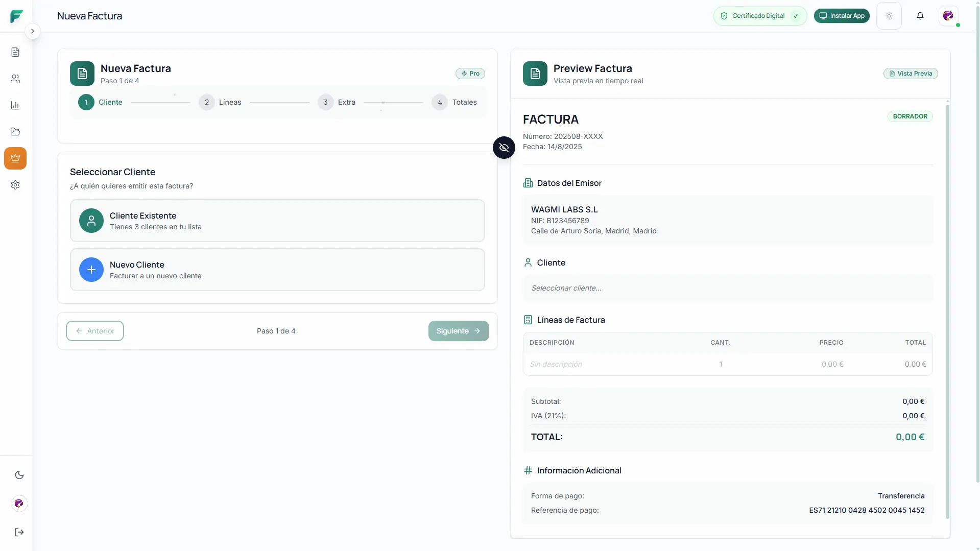Image resolution: width=980 pixels, height=551 pixels.
Task: Toggle dark mode with the moon icon
Action: point(19,475)
